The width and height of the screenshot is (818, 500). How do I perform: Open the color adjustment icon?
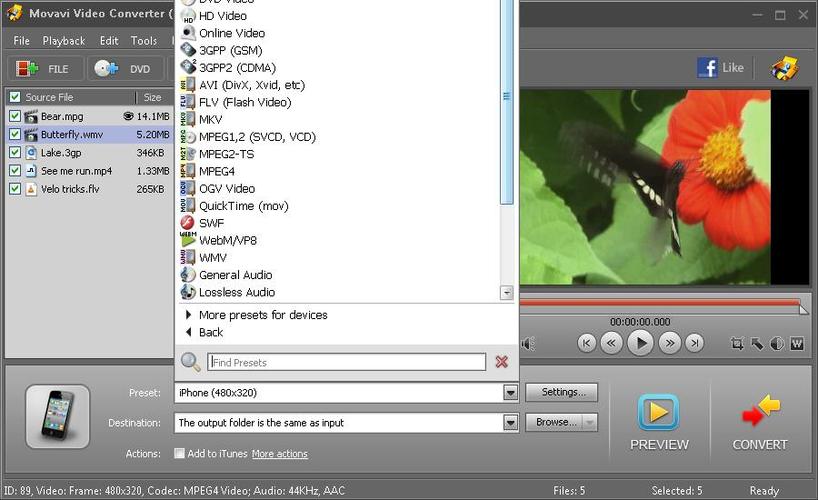777,343
